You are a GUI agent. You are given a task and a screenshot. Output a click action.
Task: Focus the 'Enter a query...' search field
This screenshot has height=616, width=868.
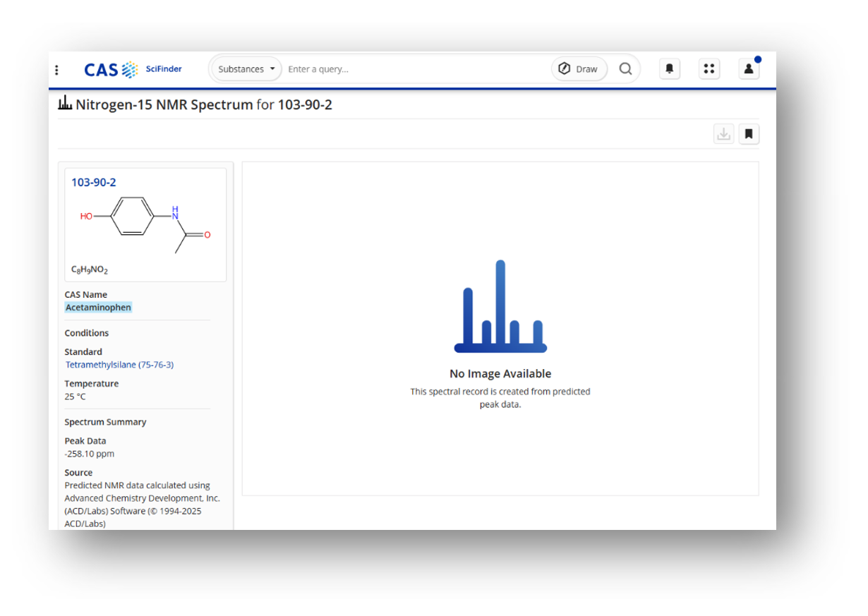click(x=416, y=69)
